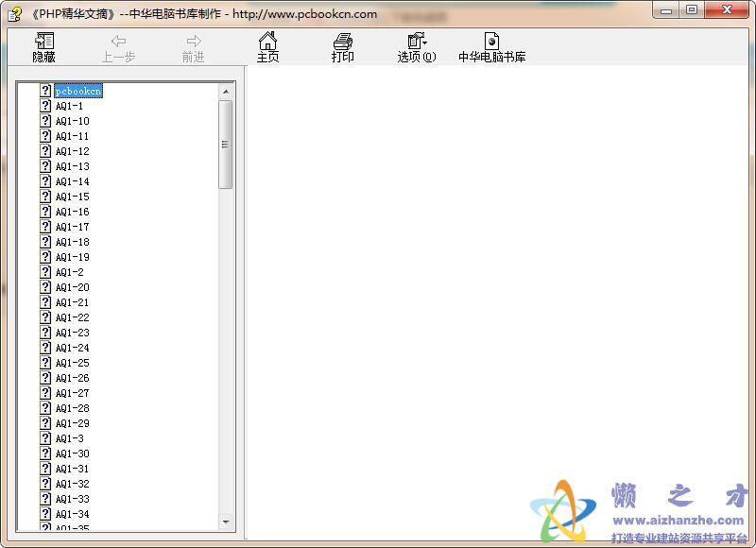Click the page icon beside AQ1-34
Image resolution: width=756 pixels, height=548 pixels.
pyautogui.click(x=45, y=514)
